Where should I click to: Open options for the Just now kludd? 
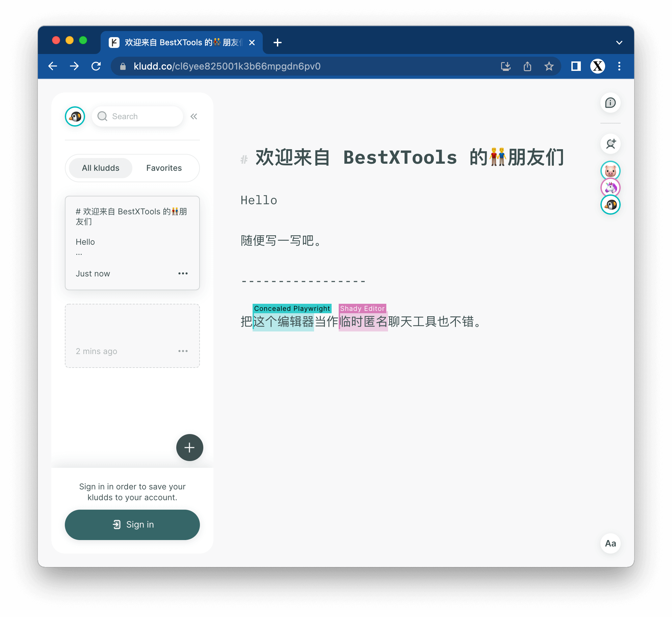tap(183, 273)
